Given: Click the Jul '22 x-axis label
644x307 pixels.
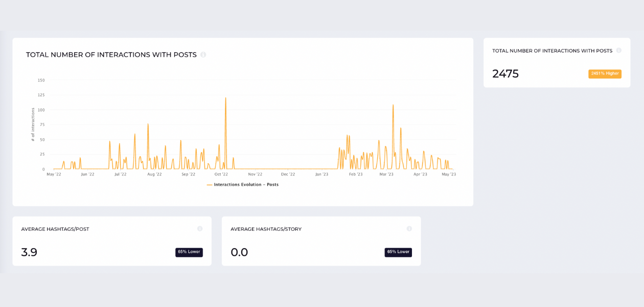Looking at the screenshot, I should [x=120, y=174].
